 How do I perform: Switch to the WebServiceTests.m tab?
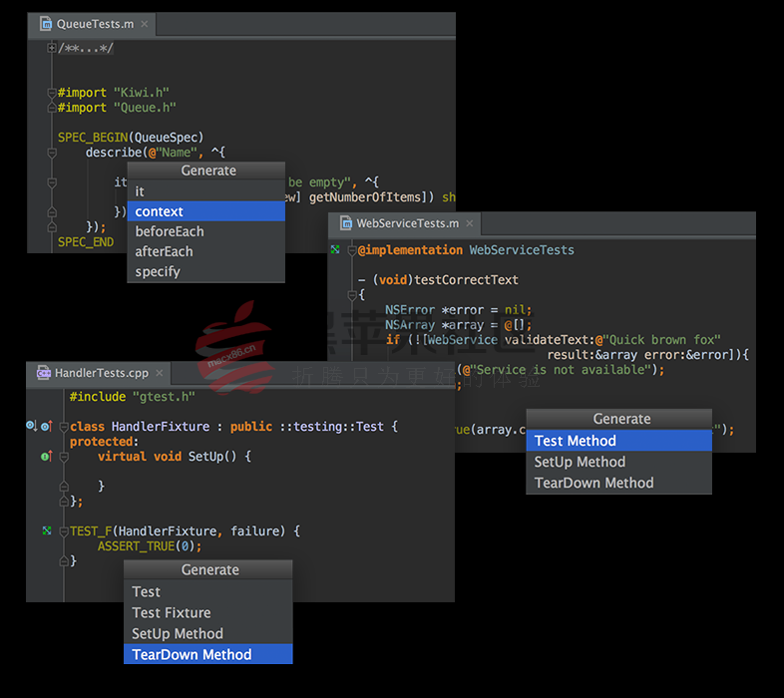coord(406,223)
